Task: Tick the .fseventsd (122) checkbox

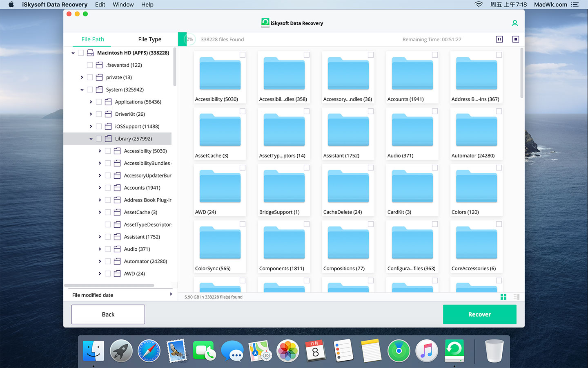Action: tap(90, 65)
